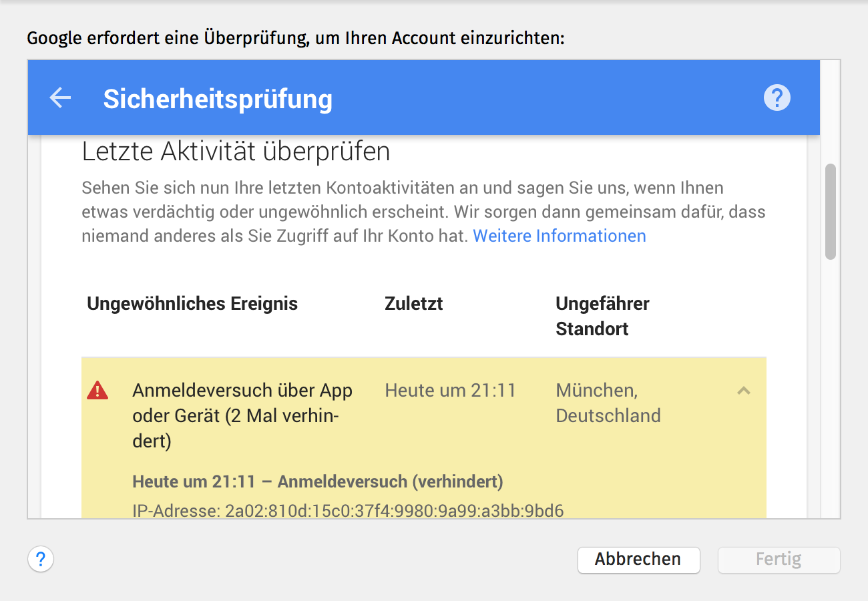Click the column header Ungewöhnliches Ereignis
Screen dimensions: 868x601
(192, 304)
